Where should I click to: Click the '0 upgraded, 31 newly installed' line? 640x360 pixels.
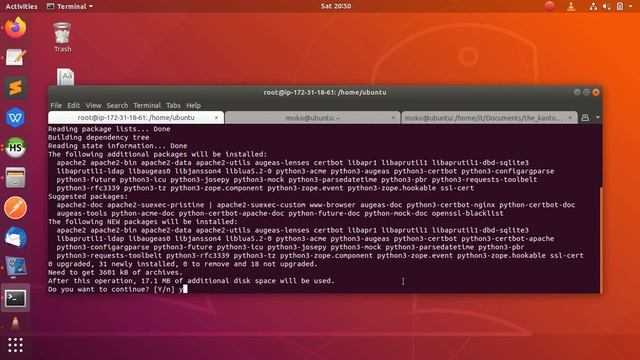pos(182,264)
